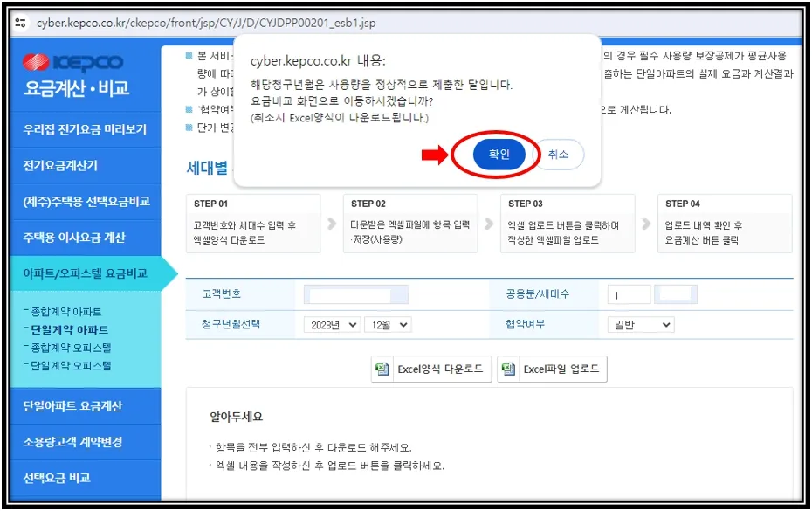Click the Excel icon on Excel양식 다운로드 button

pyautogui.click(x=382, y=368)
